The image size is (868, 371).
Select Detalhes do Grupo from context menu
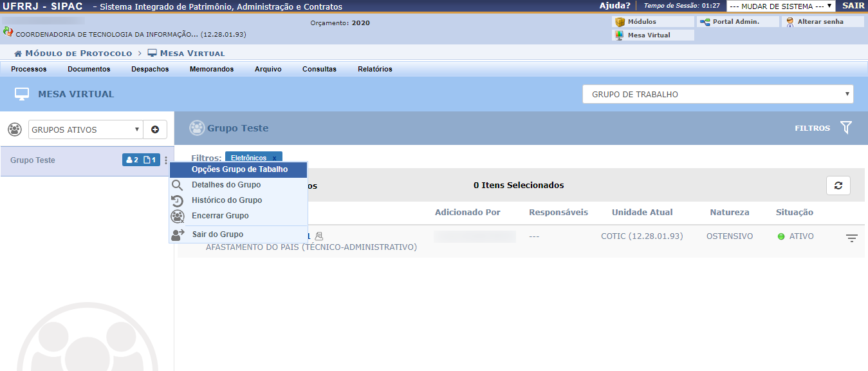[x=226, y=185]
